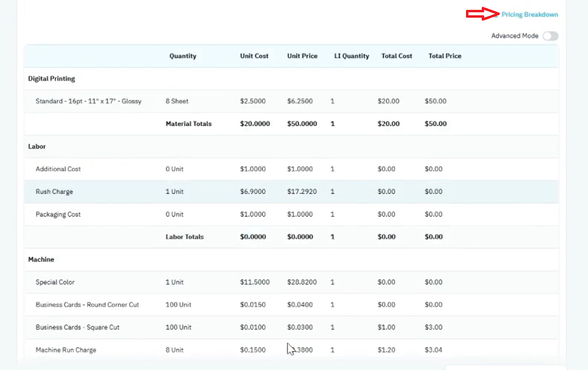The image size is (588, 370).
Task: Click Business Cards Round Corner Cut row
Action: click(x=291, y=305)
